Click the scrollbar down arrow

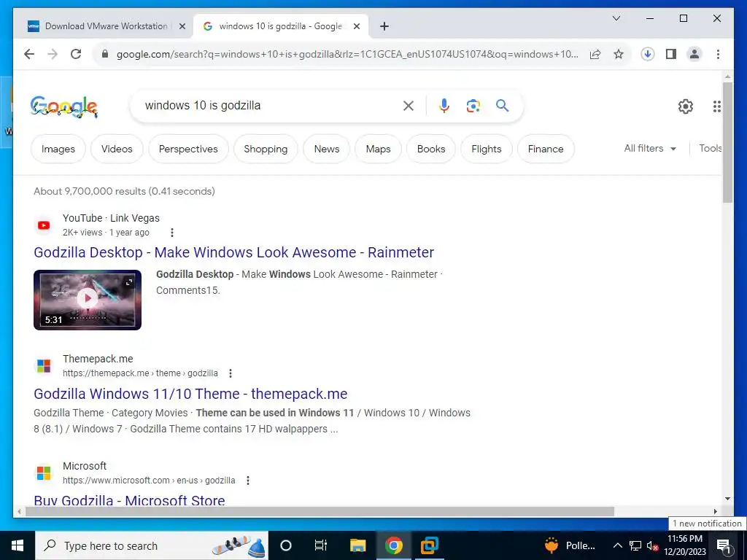[727, 499]
